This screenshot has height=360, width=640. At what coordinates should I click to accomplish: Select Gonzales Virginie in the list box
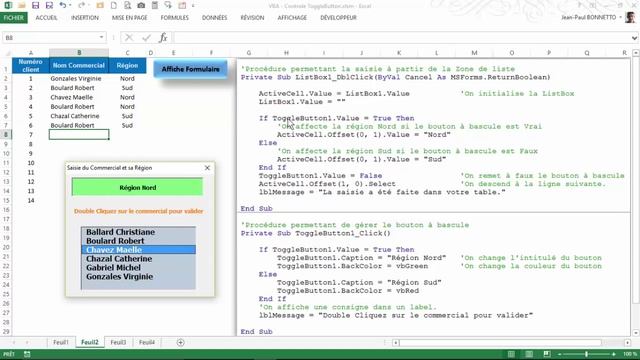coord(138,277)
